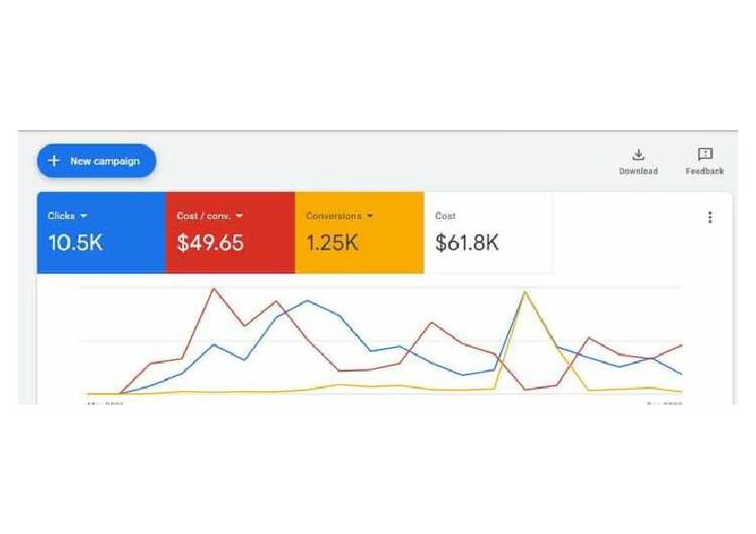The width and height of the screenshot is (756, 534).
Task: Click the yellow Conversions line spike
Action: point(526,292)
